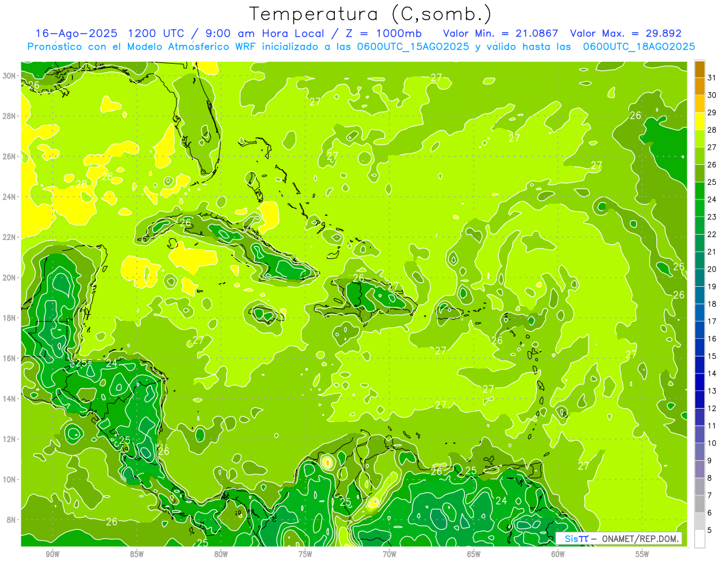Viewport: 728px width, 562px height.
Task: Click the "70W" longitude axis label
Action: coord(389,554)
